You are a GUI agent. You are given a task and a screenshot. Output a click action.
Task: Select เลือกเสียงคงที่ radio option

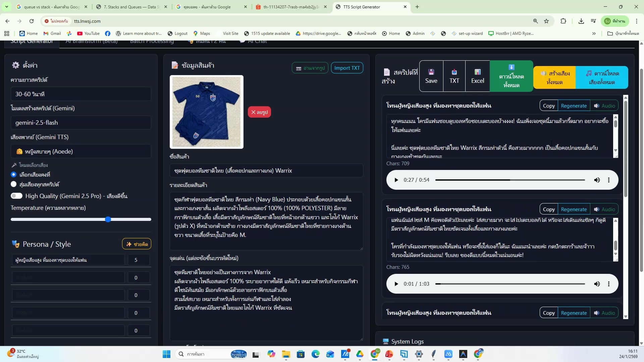click(14, 174)
